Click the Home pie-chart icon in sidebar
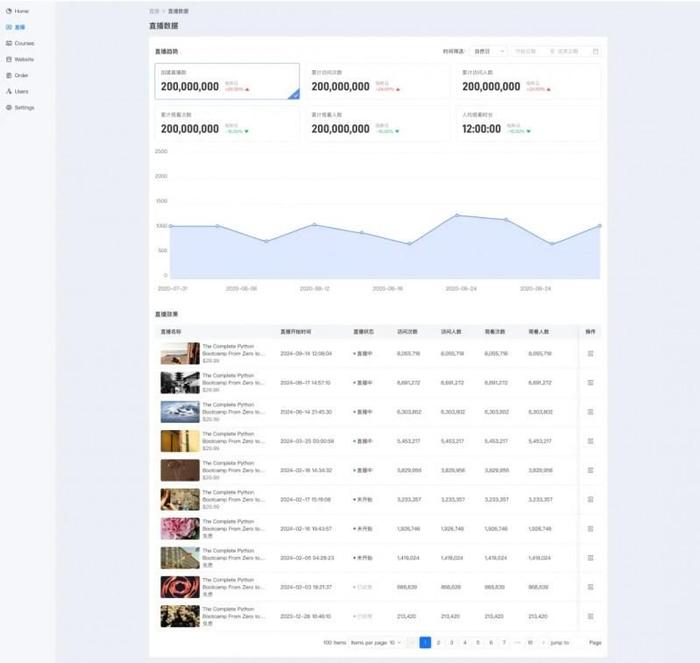Image resolution: width=700 pixels, height=663 pixels. pyautogui.click(x=9, y=11)
